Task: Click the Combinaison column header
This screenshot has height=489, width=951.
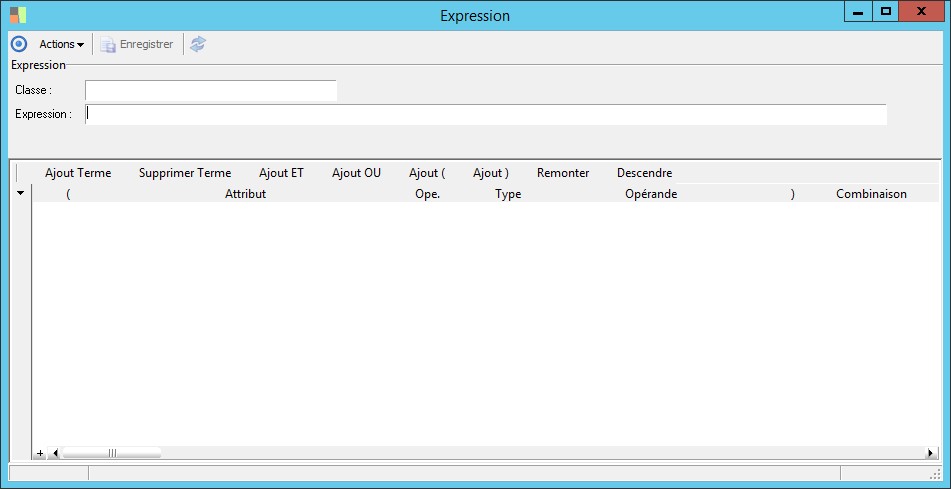Action: click(x=872, y=194)
